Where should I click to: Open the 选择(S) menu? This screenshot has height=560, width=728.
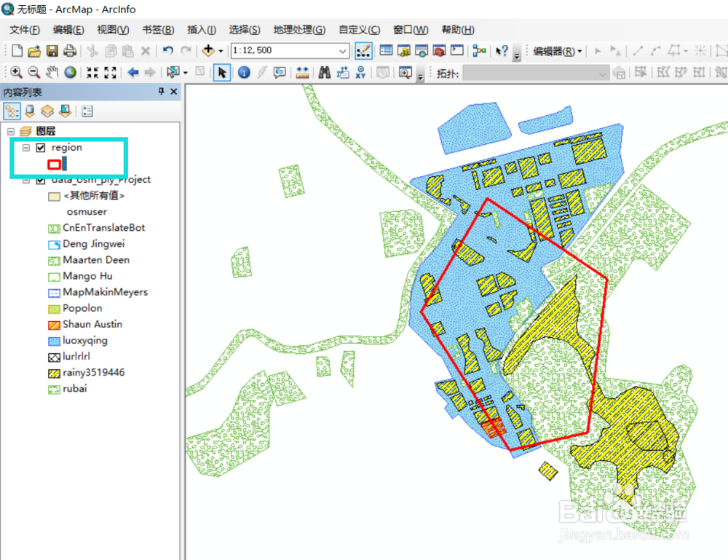[244, 30]
